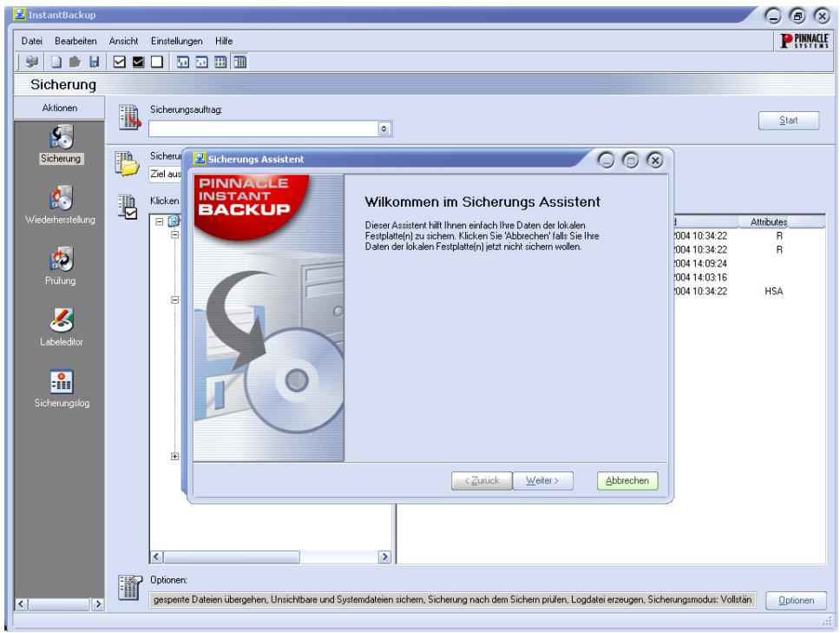Launch the Labeleditor from the sidebar
Image resolution: width=840 pixels, height=633 pixels.
click(61, 327)
